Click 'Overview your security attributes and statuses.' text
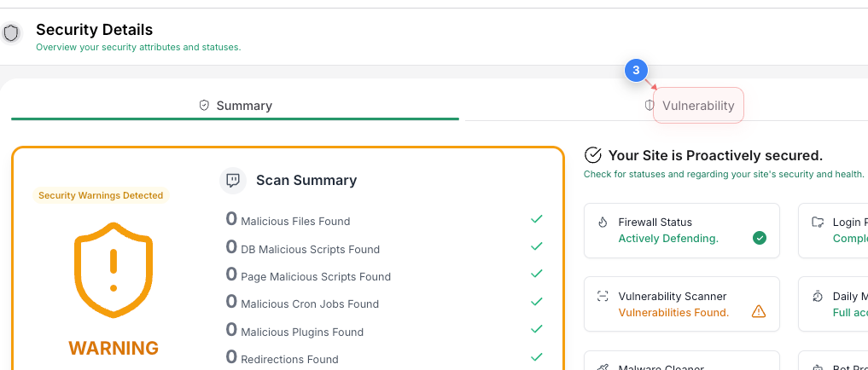This screenshot has height=370, width=868. click(138, 47)
